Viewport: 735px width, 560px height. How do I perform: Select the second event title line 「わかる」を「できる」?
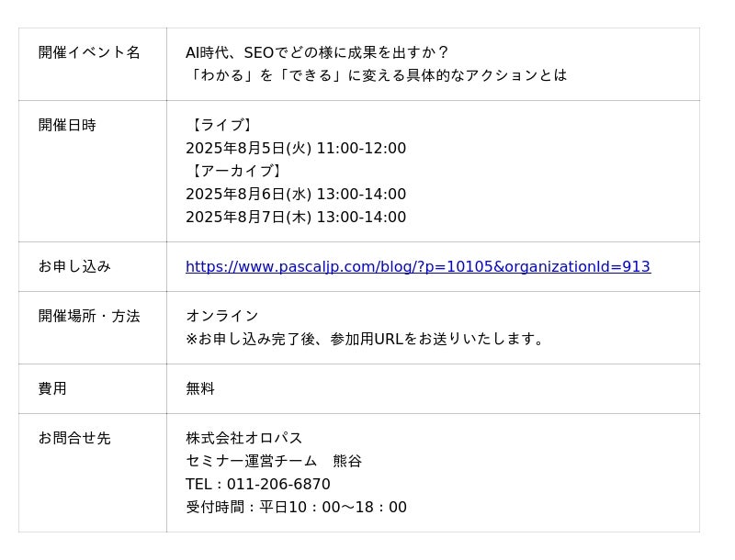[377, 75]
